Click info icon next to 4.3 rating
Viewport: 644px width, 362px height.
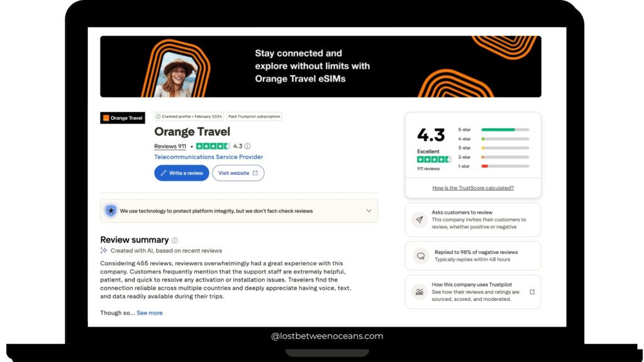pos(247,146)
